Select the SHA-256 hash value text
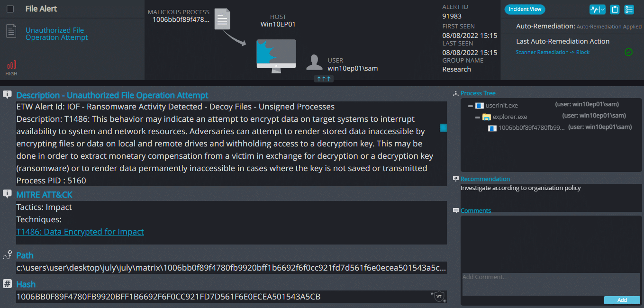This screenshot has width=644, height=308. tap(168, 297)
